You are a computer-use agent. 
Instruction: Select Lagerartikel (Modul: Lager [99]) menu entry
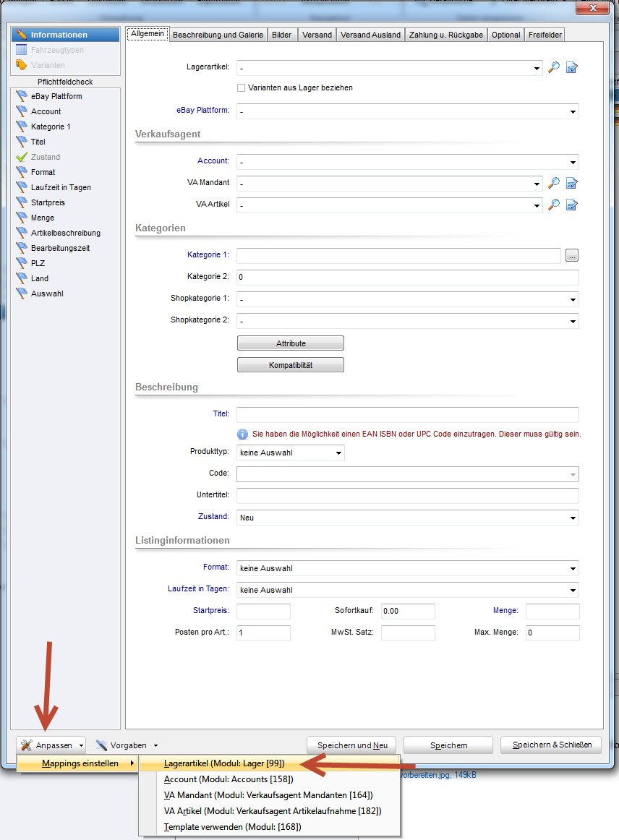click(x=269, y=763)
